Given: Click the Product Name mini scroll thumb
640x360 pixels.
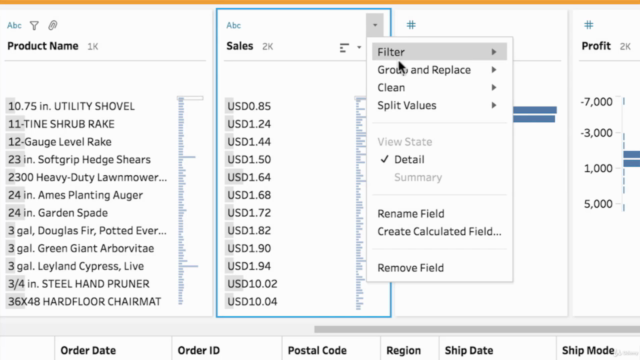Looking at the screenshot, I should [190, 98].
